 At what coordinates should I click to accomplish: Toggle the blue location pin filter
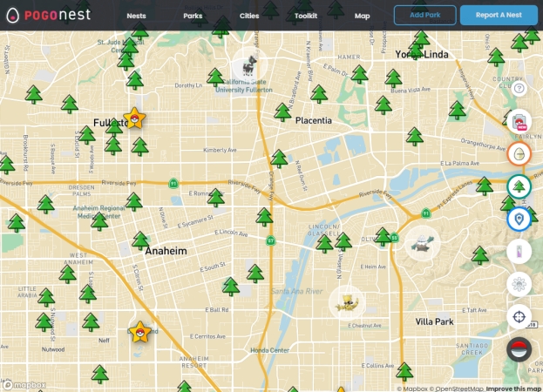tap(519, 219)
